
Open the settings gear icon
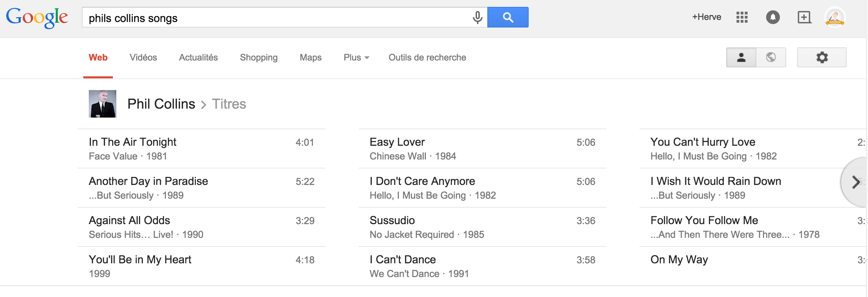[822, 57]
